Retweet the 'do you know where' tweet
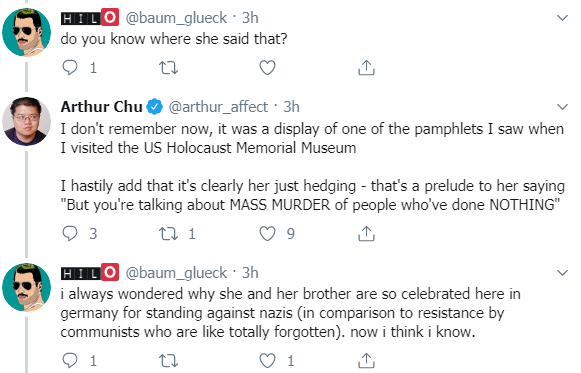Image resolution: width=581 pixels, height=373 pixels. (x=168, y=68)
